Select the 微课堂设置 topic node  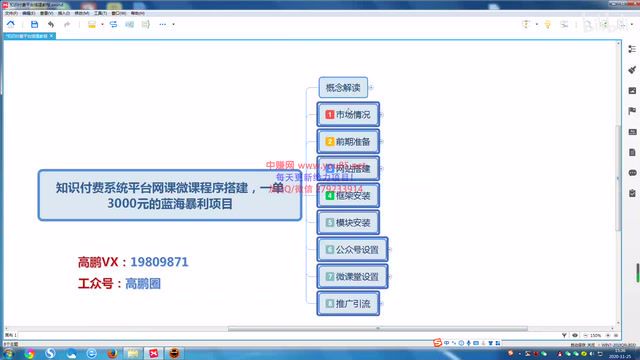coord(352,277)
